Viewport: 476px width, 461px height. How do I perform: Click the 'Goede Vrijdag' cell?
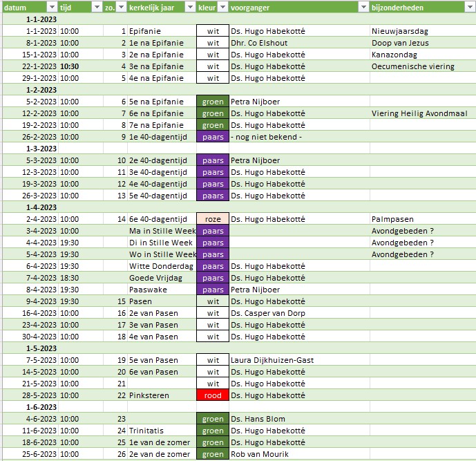point(162,278)
